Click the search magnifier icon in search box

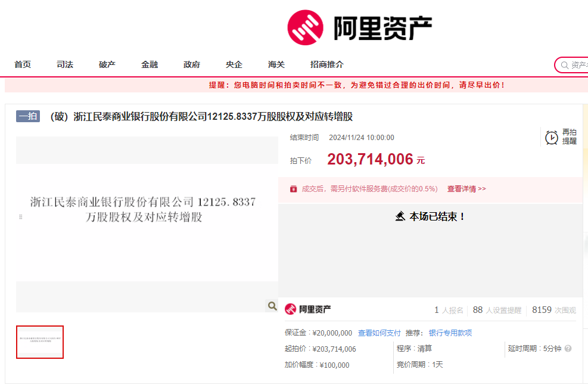(564, 66)
